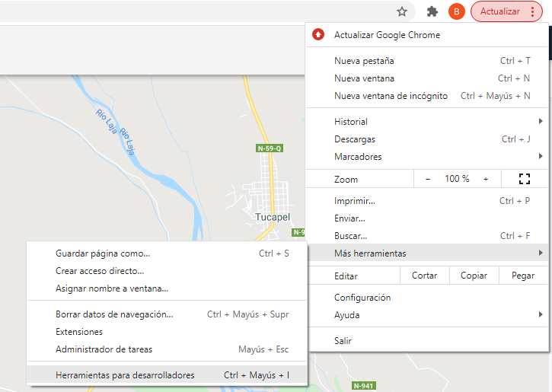Choose Guardar página como...
Image resolution: width=552 pixels, height=392 pixels.
[168, 253]
